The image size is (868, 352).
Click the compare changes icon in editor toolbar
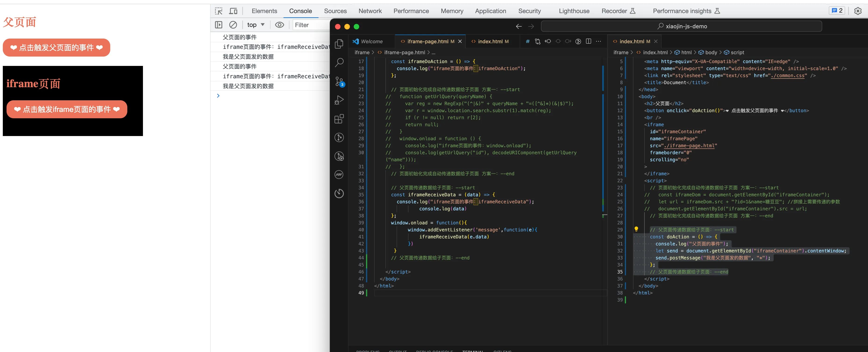538,41
